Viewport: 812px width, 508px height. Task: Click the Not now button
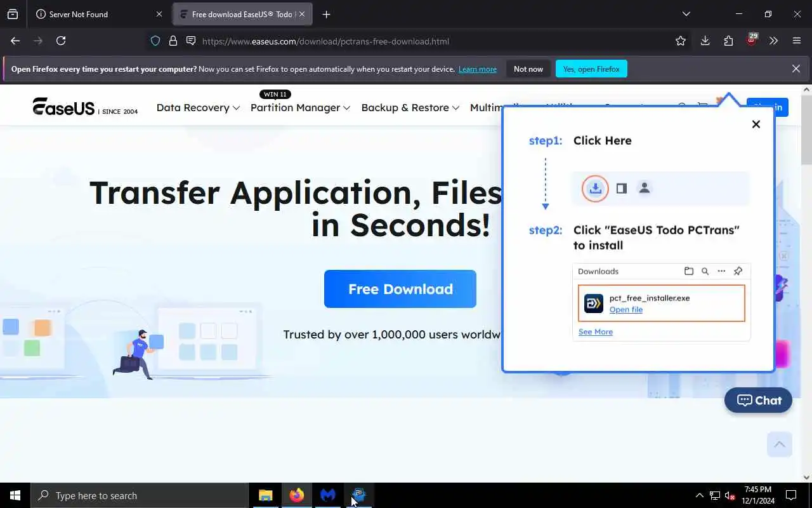[x=528, y=69]
